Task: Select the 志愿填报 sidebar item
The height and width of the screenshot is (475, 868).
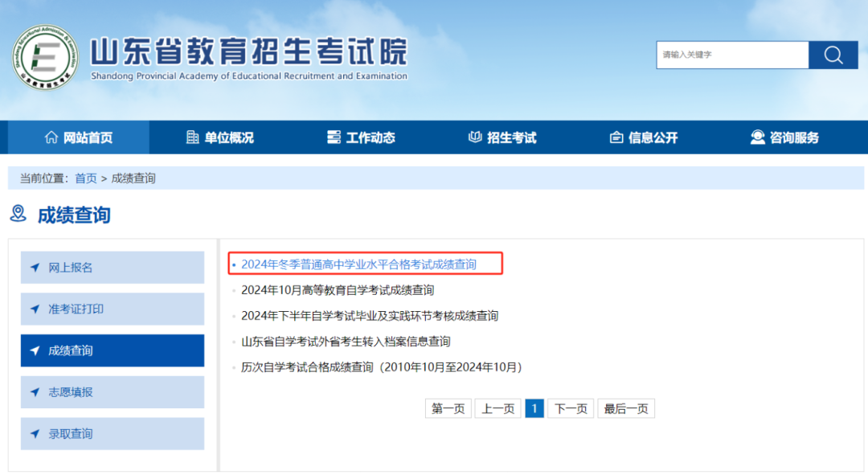Action: pyautogui.click(x=113, y=392)
